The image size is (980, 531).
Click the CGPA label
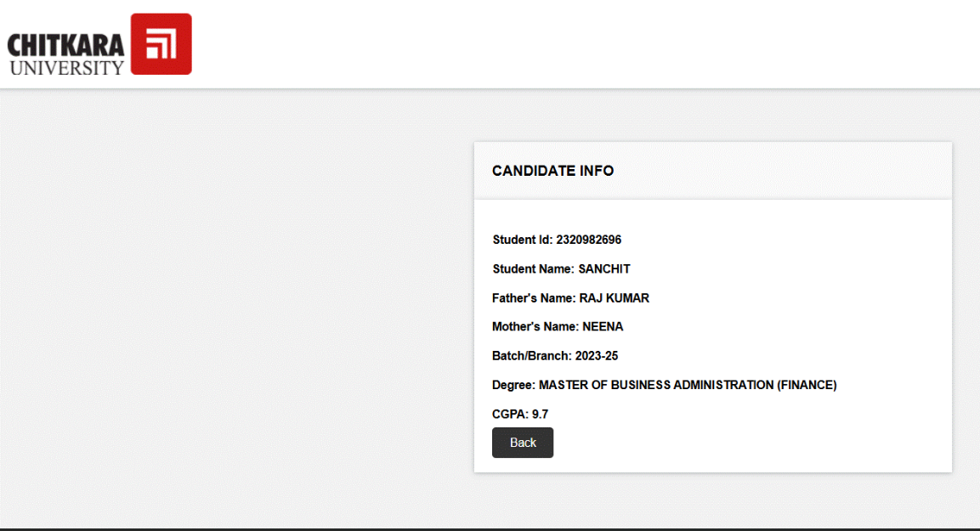510,415
